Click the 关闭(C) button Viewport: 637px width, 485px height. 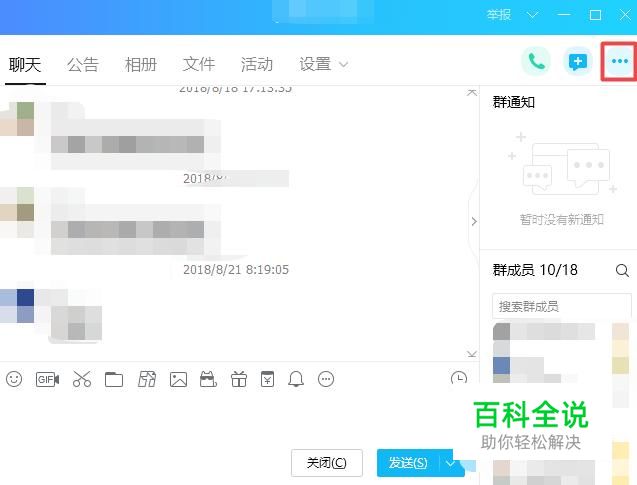(327, 463)
